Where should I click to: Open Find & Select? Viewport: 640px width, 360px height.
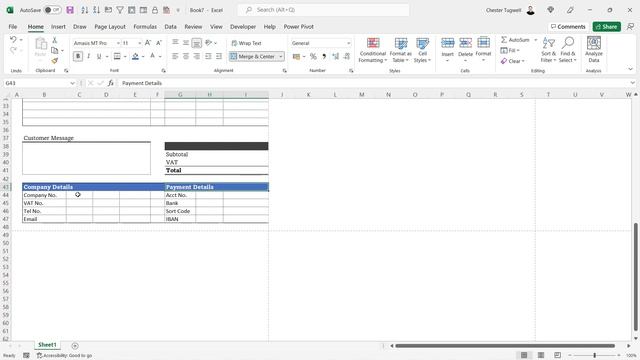[567, 50]
